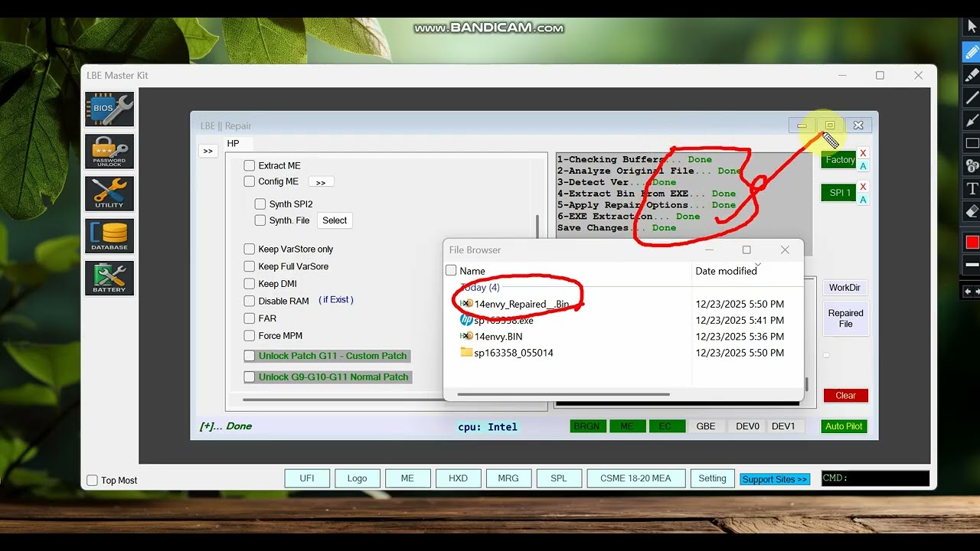980x551 pixels.
Task: Start the Auto Pilot
Action: point(844,426)
